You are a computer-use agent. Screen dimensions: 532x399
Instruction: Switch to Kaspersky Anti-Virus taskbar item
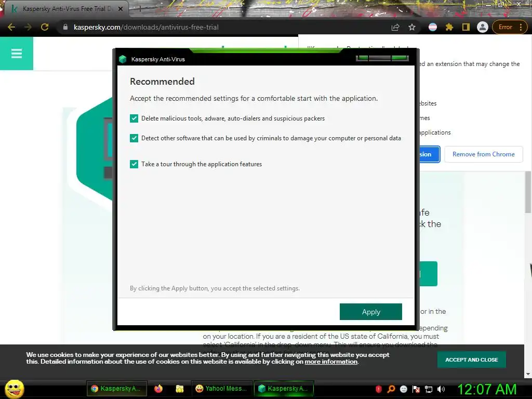tap(284, 389)
